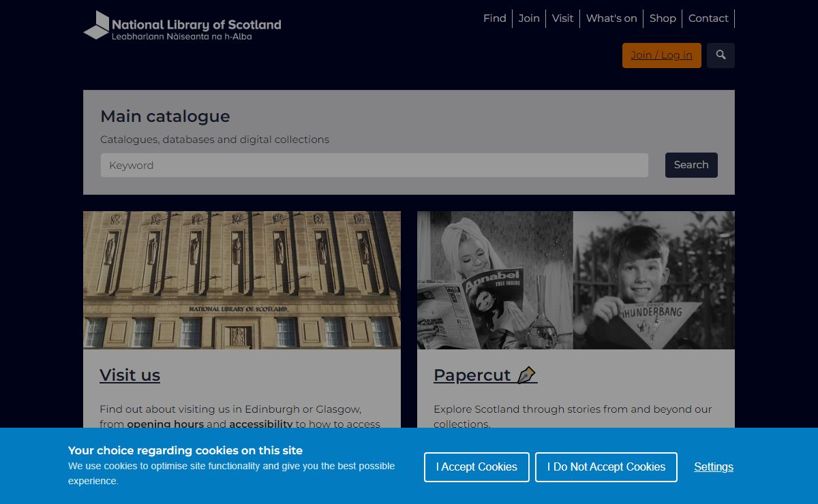Focus the Keyword search field

coord(374,165)
